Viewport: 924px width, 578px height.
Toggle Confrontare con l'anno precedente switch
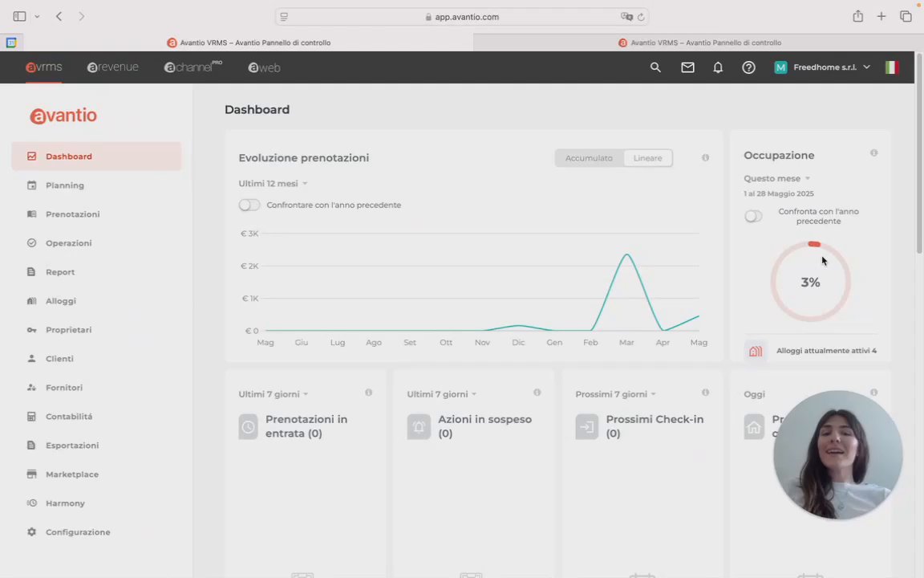click(249, 205)
